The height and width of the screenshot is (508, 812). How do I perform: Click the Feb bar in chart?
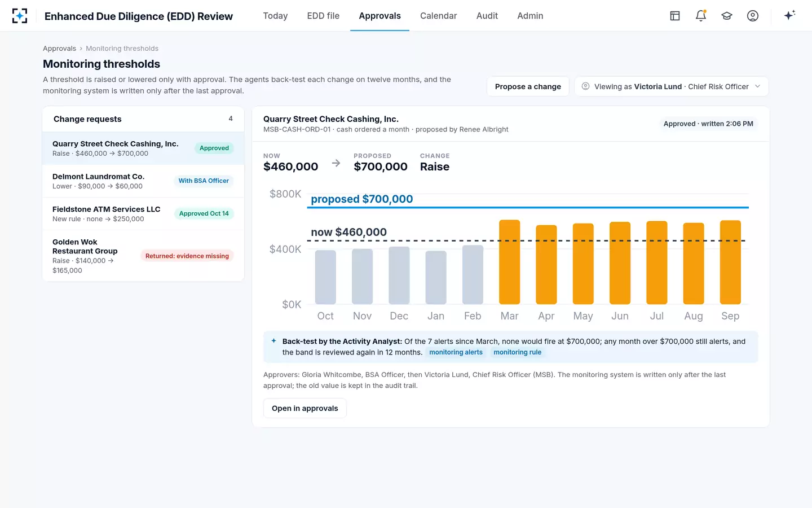pos(473,275)
